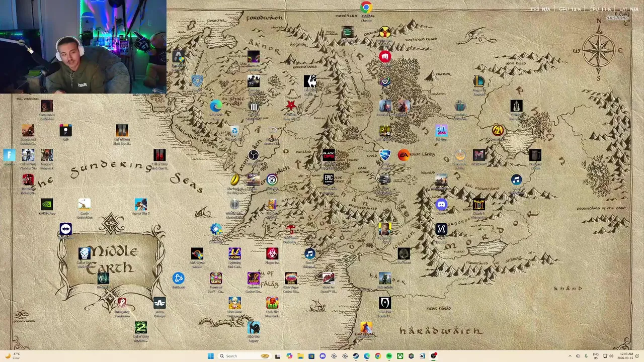
Task: Open the Stick War Legacy desktop icon
Action: (x=254, y=329)
